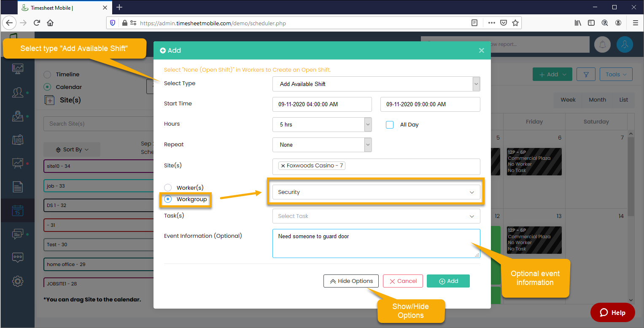Enable the All Day checkbox
Viewport: 644px width, 328px height.
tap(390, 125)
